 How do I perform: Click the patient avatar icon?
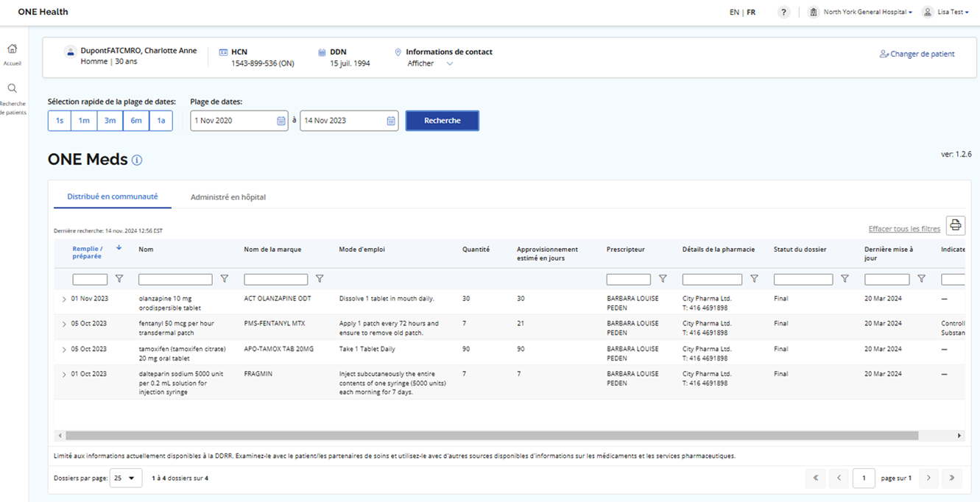[70, 52]
